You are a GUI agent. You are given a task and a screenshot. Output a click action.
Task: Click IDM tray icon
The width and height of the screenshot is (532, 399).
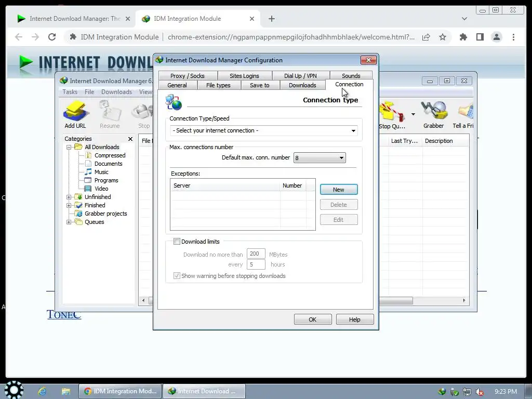442,392
